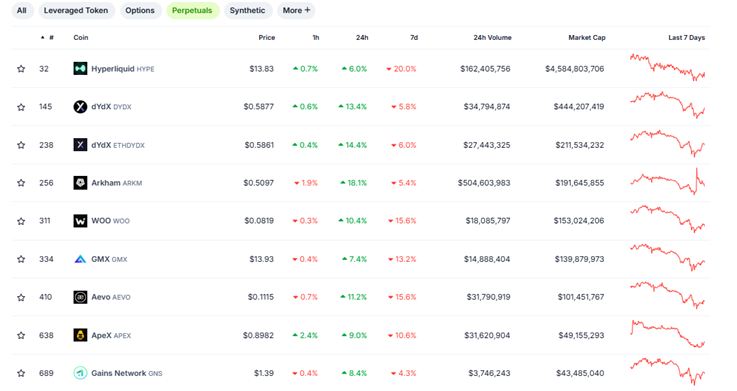Sort table by Coin column header

coord(81,38)
